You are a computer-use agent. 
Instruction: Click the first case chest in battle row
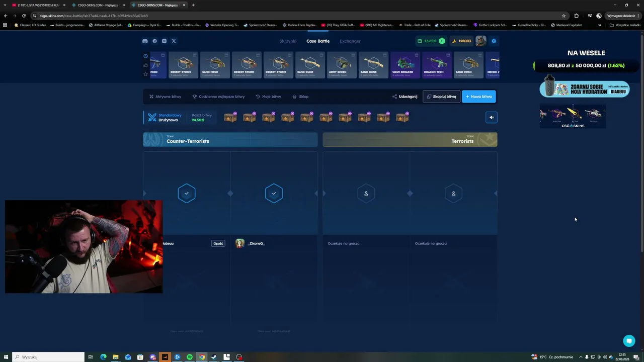[x=230, y=117]
